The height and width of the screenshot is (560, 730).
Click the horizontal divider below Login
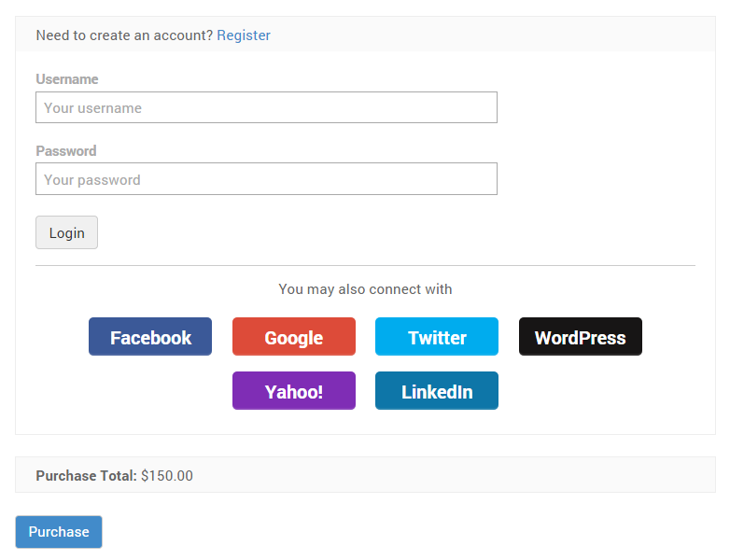(365, 266)
